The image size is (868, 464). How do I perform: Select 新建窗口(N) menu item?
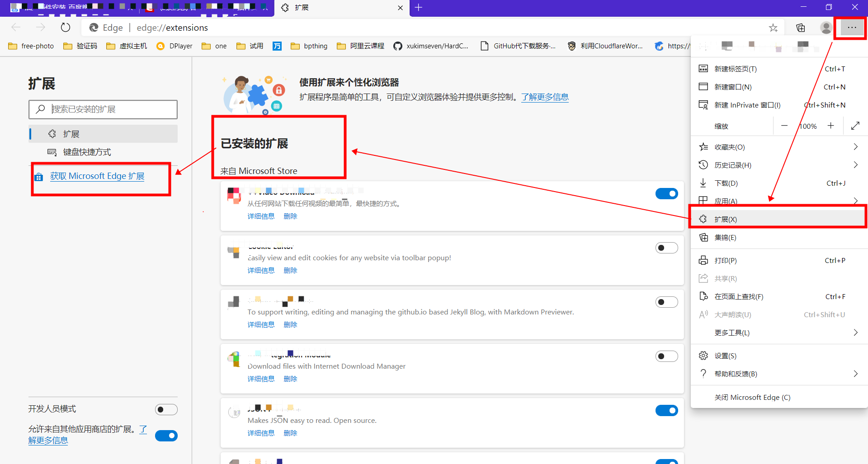click(x=779, y=87)
